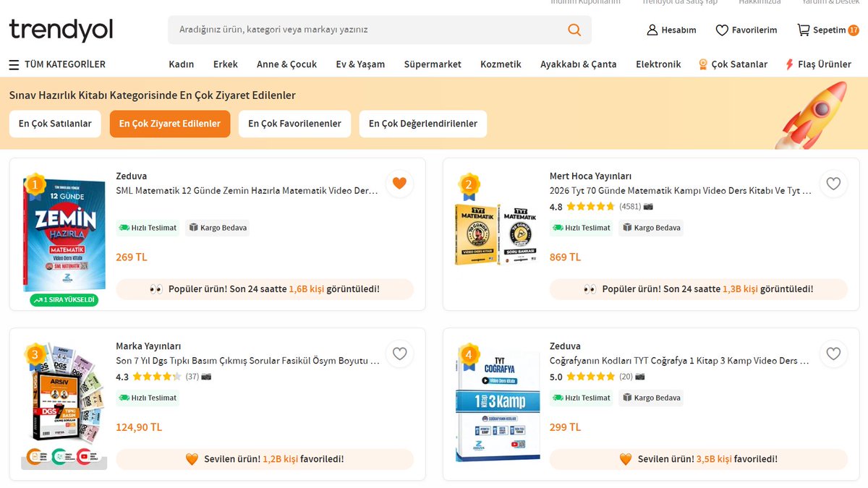
Task: Select the En Çok Favorilenenler tab
Action: [x=294, y=124]
